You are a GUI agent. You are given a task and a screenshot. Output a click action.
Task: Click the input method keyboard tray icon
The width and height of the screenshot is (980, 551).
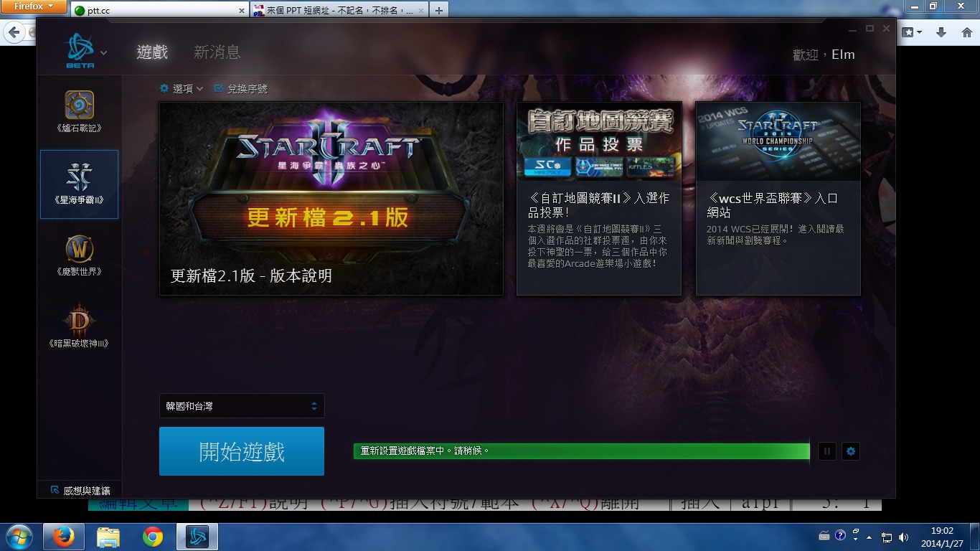coord(824,537)
